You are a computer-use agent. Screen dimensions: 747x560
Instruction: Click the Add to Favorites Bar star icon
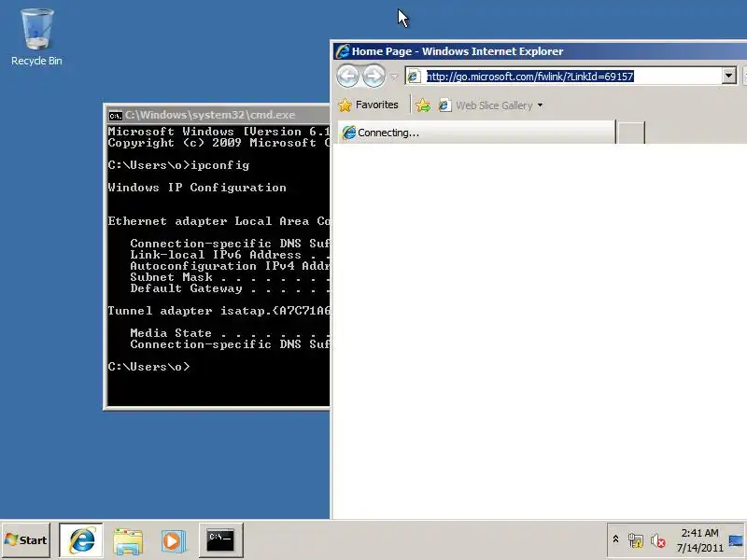[x=423, y=105]
